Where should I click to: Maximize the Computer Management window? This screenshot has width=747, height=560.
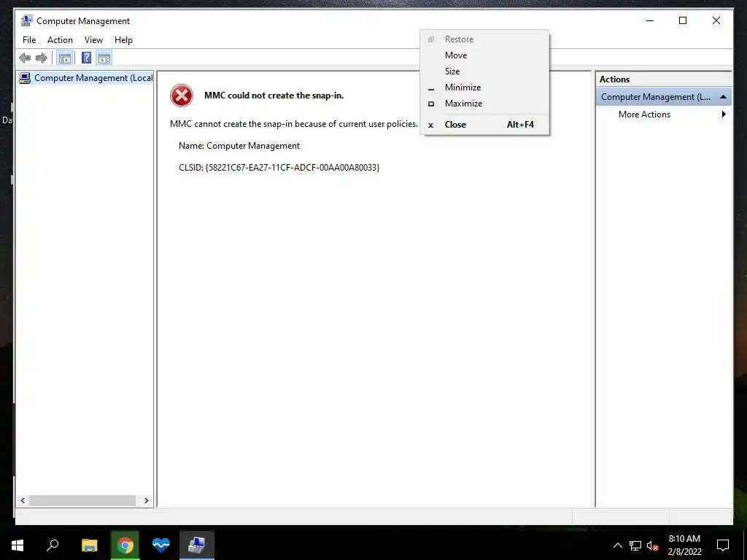click(x=683, y=20)
